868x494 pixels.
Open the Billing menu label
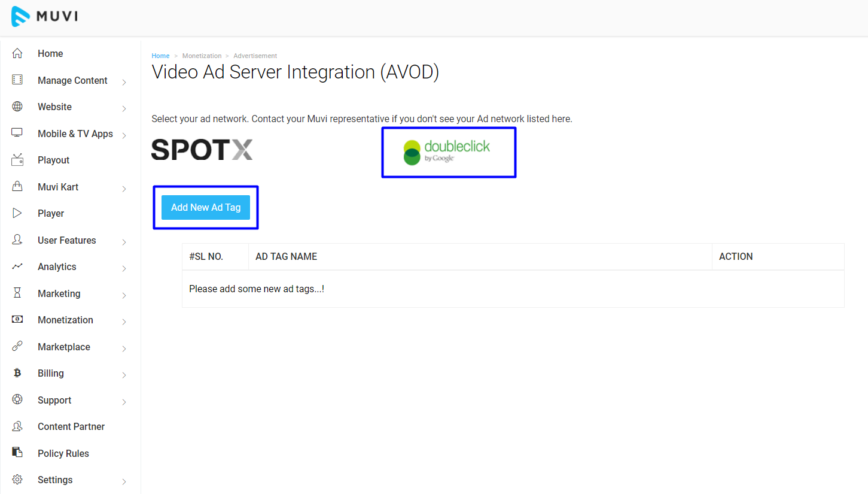51,373
